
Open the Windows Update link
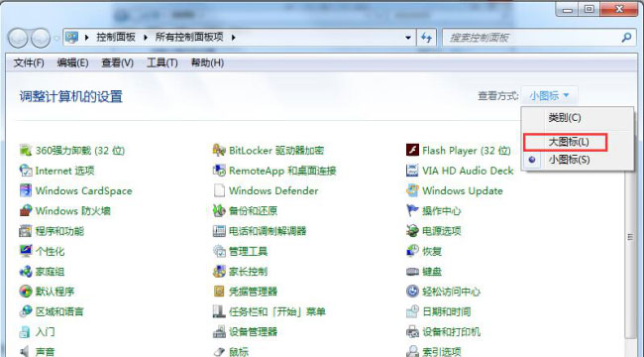[463, 190]
